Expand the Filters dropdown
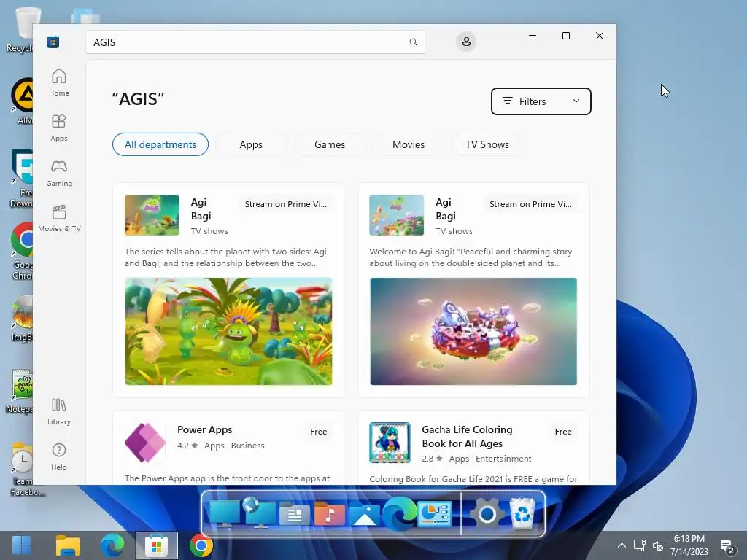Image resolution: width=747 pixels, height=560 pixels. (541, 101)
